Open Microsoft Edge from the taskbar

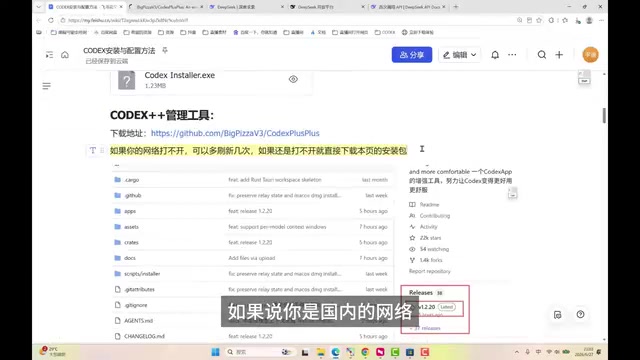pyautogui.click(x=336, y=352)
